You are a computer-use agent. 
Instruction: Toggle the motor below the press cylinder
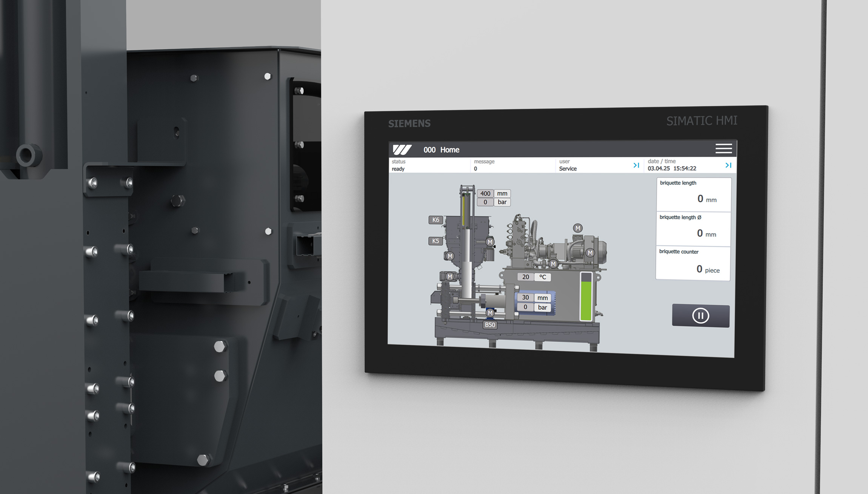pyautogui.click(x=490, y=313)
